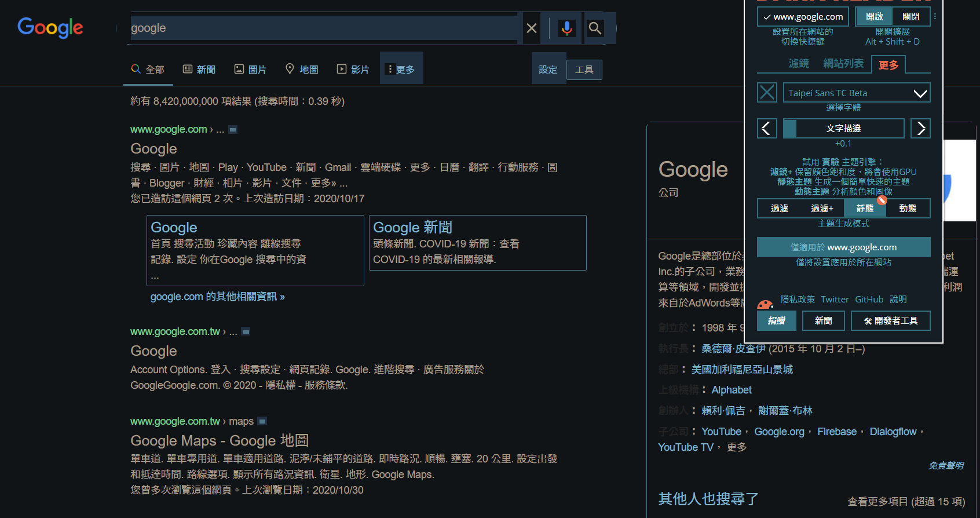Viewport: 980px width, 518px height.
Task: Click the 新聞 button in Dark Reader
Action: pos(823,320)
